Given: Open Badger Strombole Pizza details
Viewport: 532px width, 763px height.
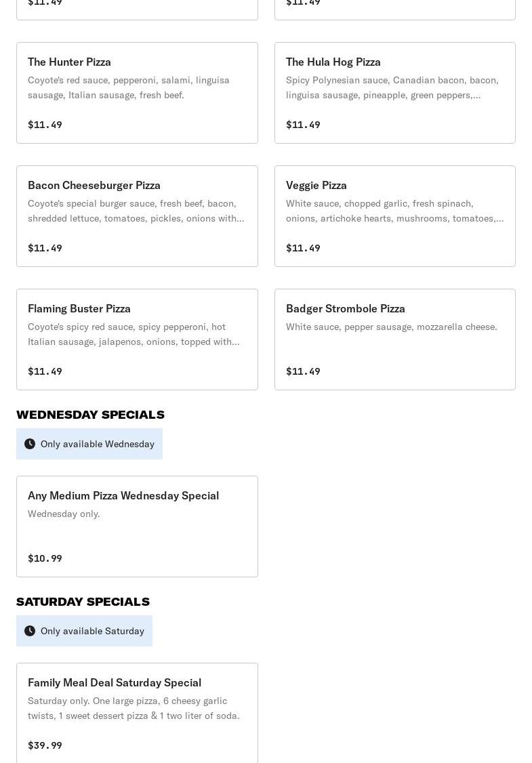Looking at the screenshot, I should [394, 339].
